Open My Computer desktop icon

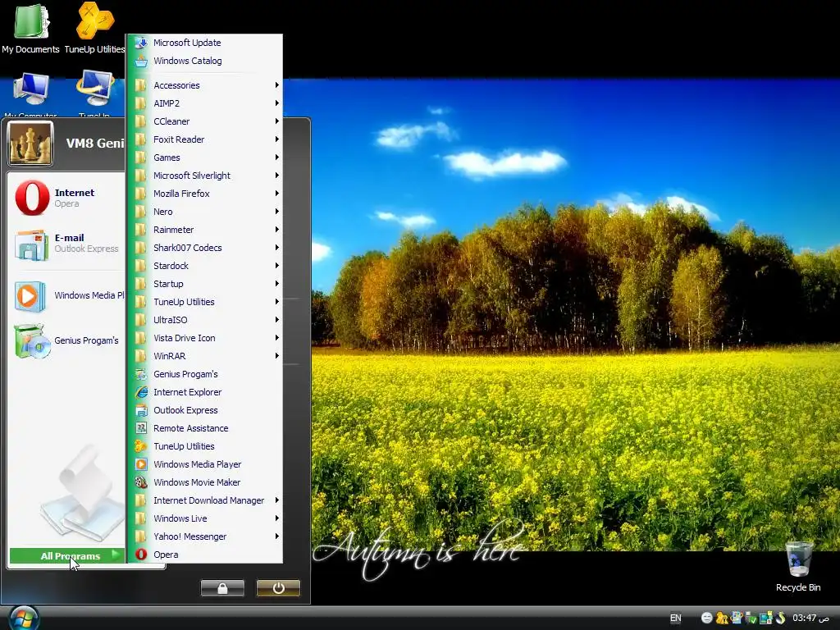[x=30, y=94]
